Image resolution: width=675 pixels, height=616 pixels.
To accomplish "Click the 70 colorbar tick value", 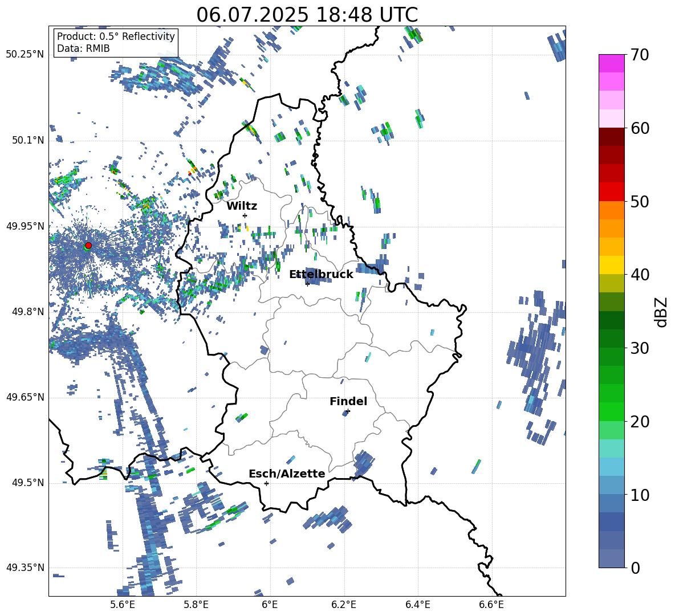I will point(640,55).
